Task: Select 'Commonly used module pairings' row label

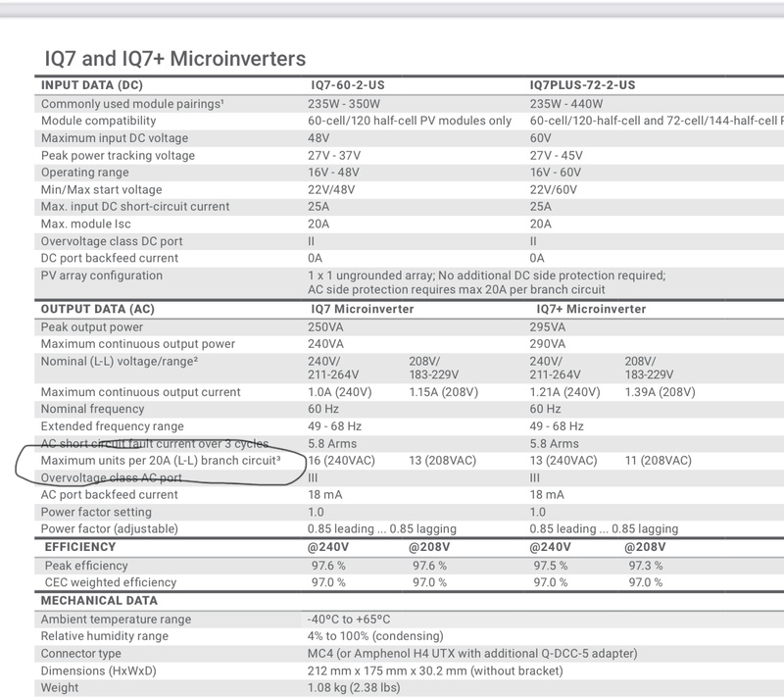Action: [x=132, y=104]
